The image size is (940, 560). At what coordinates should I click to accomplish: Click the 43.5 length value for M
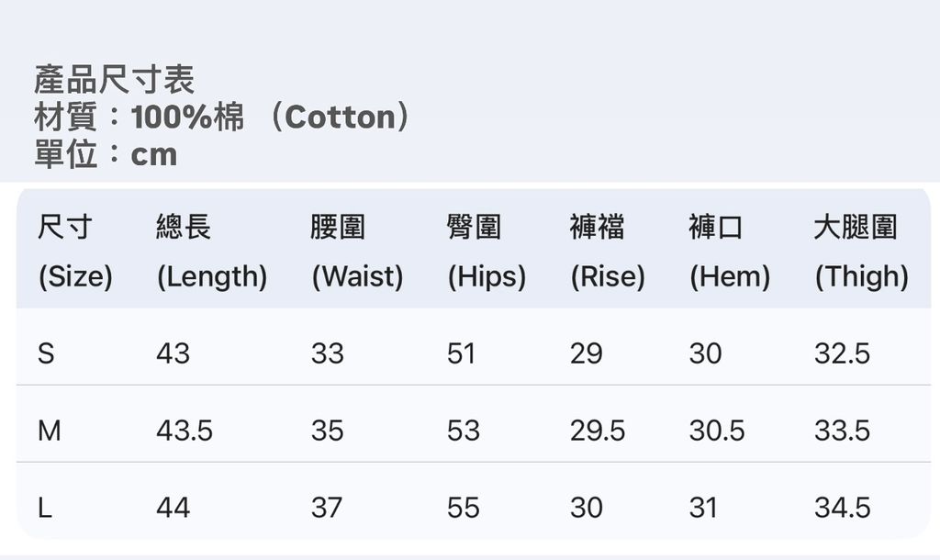(184, 431)
